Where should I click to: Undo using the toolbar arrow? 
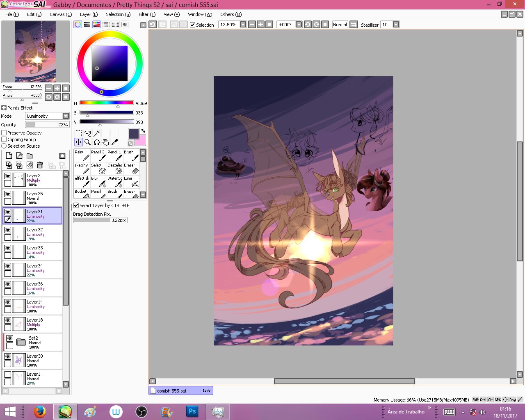(153, 25)
